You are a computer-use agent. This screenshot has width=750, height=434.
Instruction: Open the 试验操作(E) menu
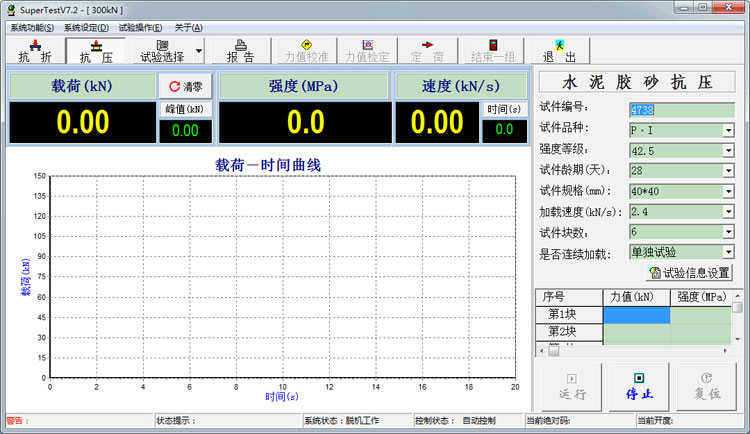(140, 27)
